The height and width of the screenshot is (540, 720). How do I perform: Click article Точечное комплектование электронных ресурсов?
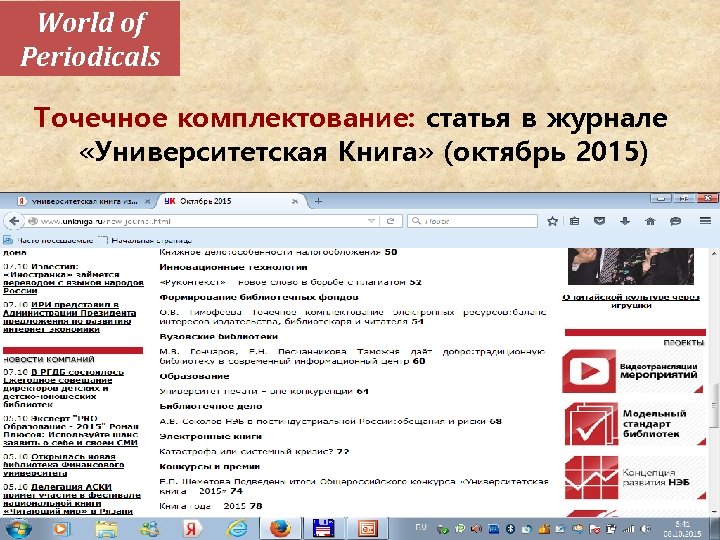point(353,317)
